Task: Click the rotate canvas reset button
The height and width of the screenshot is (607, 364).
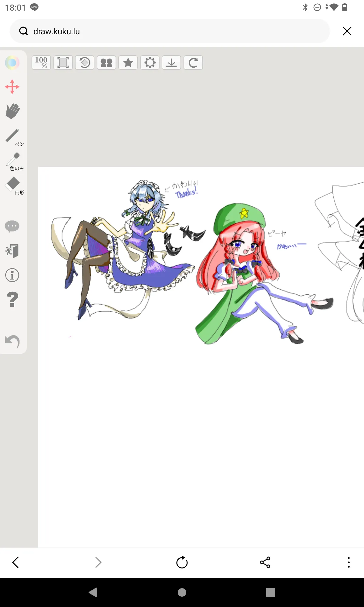Action: click(85, 63)
